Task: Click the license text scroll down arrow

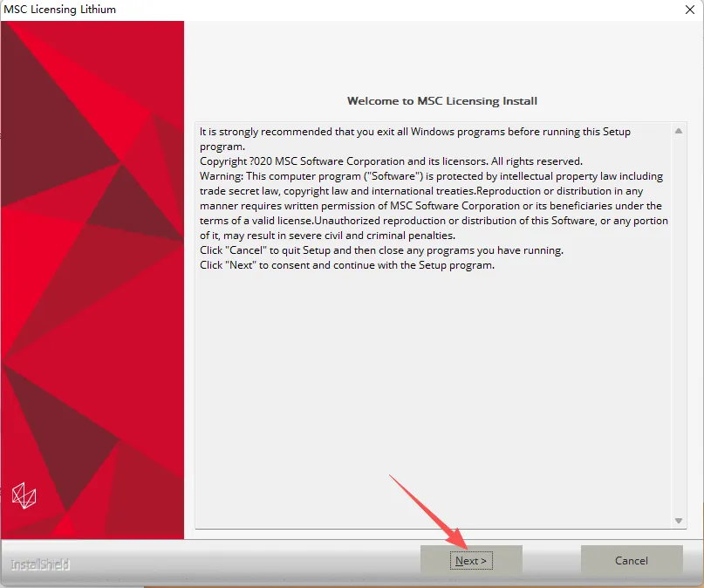Action: coord(679,521)
